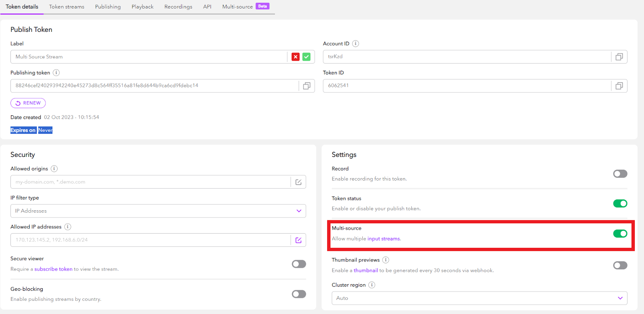The width and height of the screenshot is (644, 314).
Task: Cancel label edit with red X icon
Action: coord(295,57)
